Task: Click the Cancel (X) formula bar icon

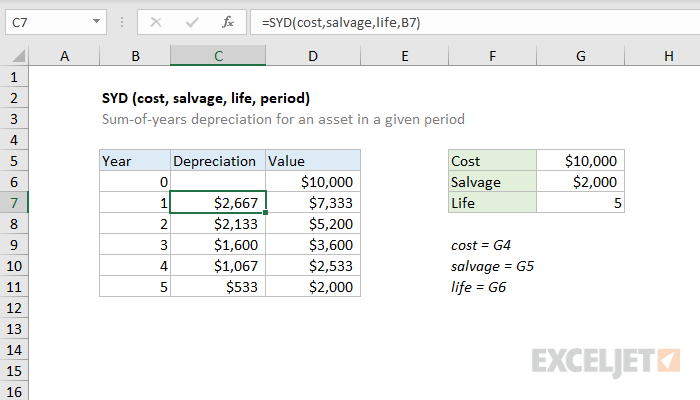Action: [156, 22]
